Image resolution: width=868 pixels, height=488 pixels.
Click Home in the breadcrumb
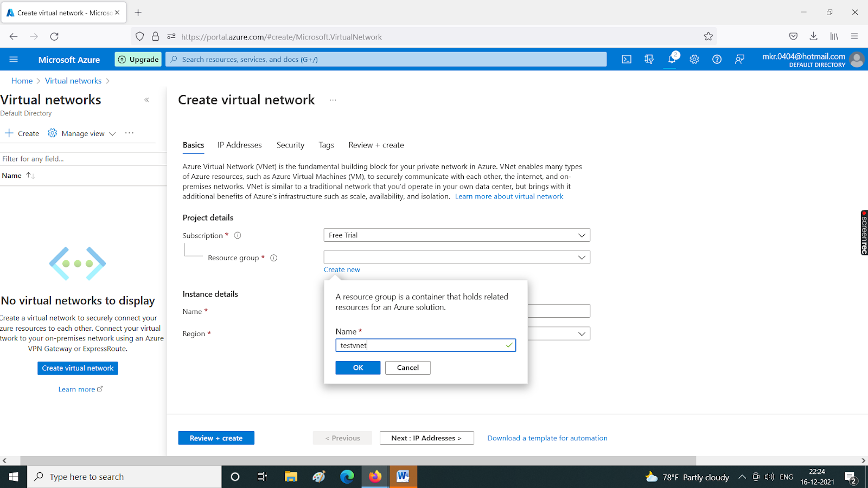click(22, 81)
